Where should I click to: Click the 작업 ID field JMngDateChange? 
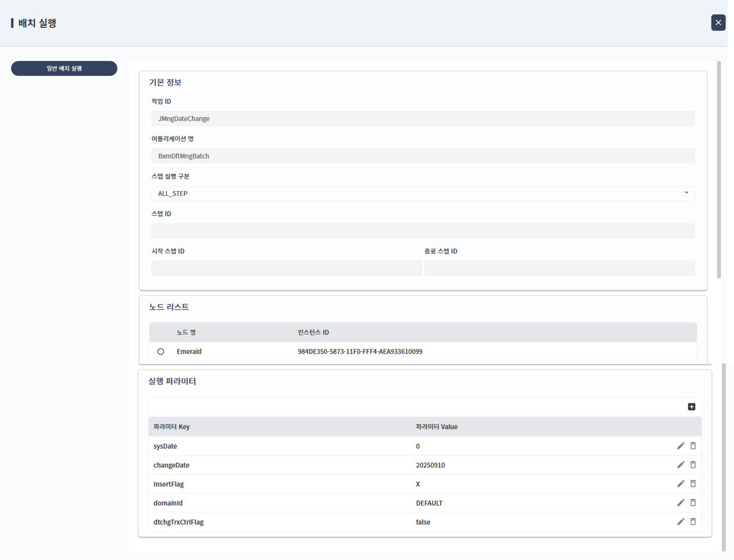click(x=423, y=119)
